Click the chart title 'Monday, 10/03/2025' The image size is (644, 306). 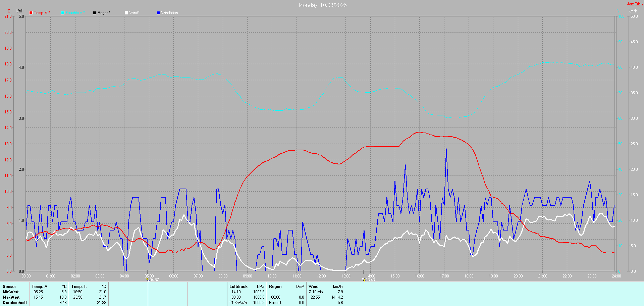(323, 5)
